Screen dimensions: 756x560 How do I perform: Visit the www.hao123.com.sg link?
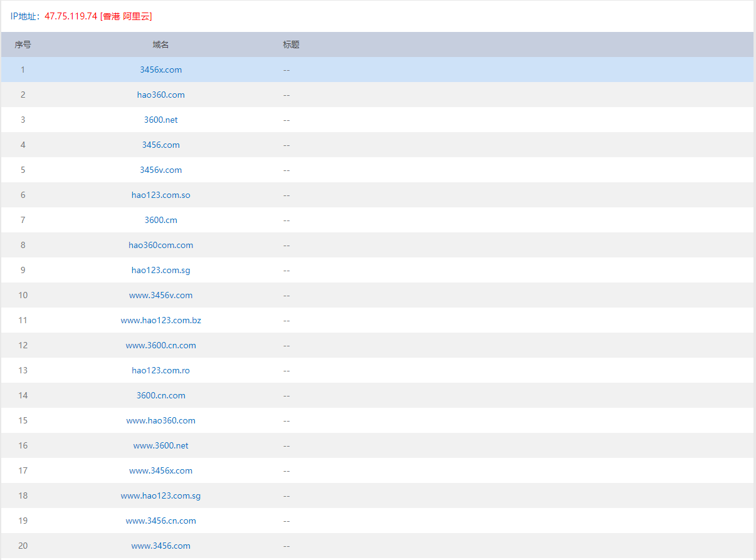point(160,495)
